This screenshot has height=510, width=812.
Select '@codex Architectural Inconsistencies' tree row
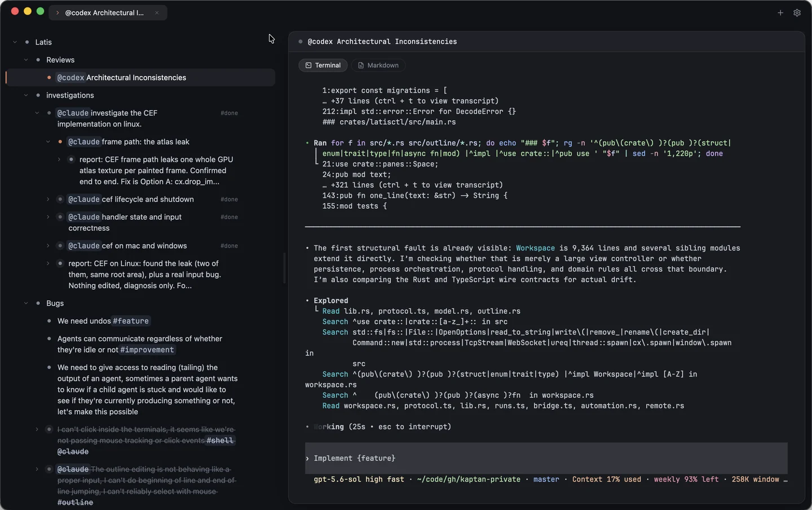pyautogui.click(x=141, y=78)
